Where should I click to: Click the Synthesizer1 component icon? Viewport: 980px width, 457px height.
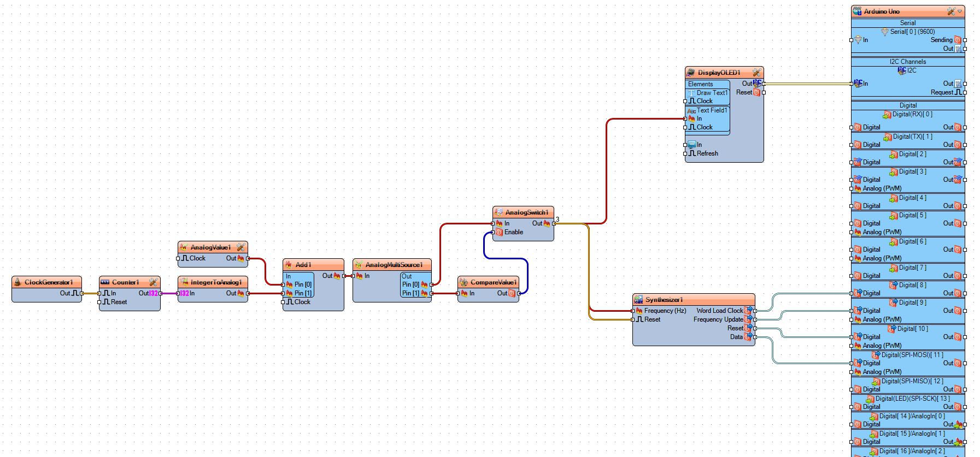click(638, 300)
